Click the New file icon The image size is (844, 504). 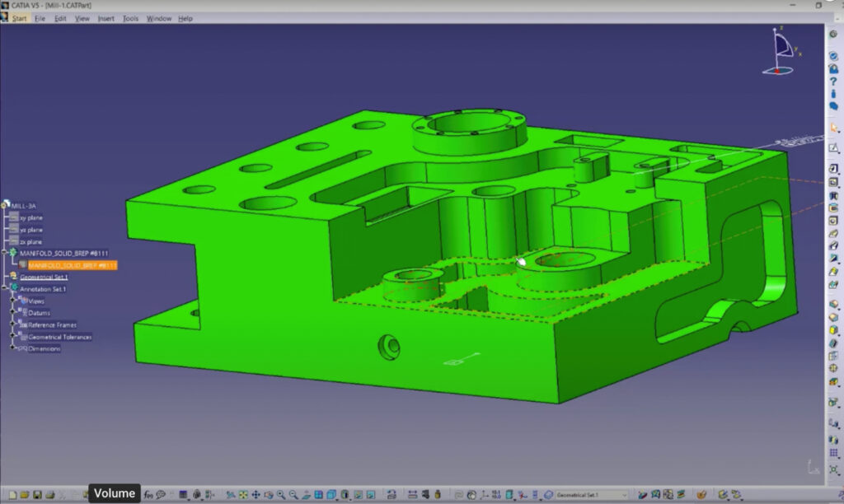(12, 494)
